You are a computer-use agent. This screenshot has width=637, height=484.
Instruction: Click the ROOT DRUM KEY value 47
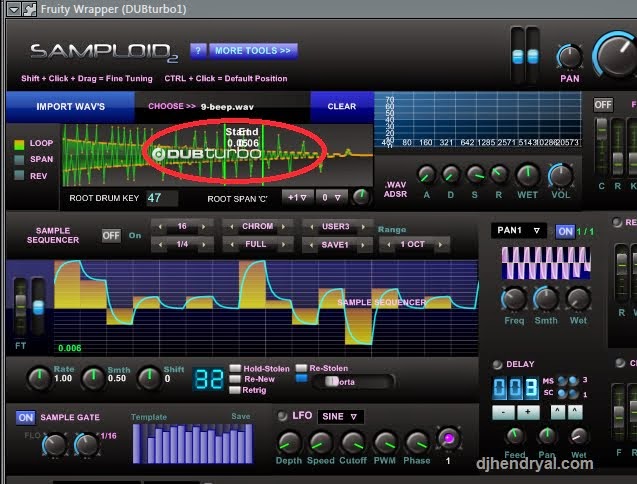(x=161, y=198)
